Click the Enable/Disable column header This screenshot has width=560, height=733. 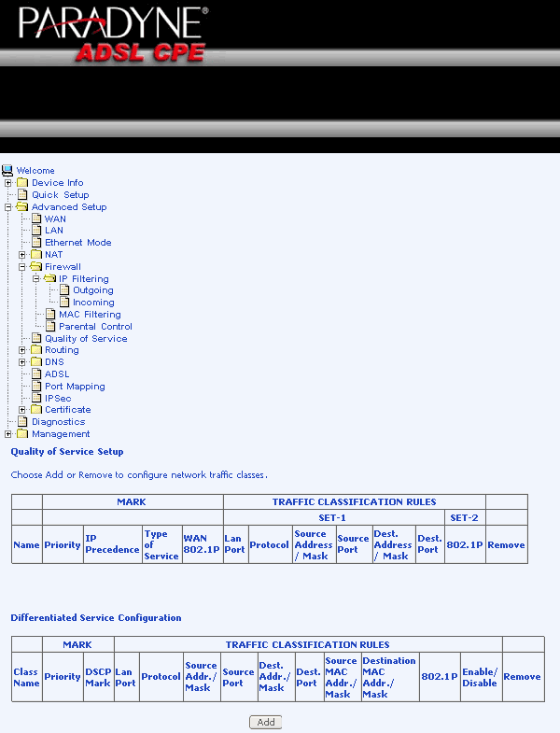(x=480, y=677)
